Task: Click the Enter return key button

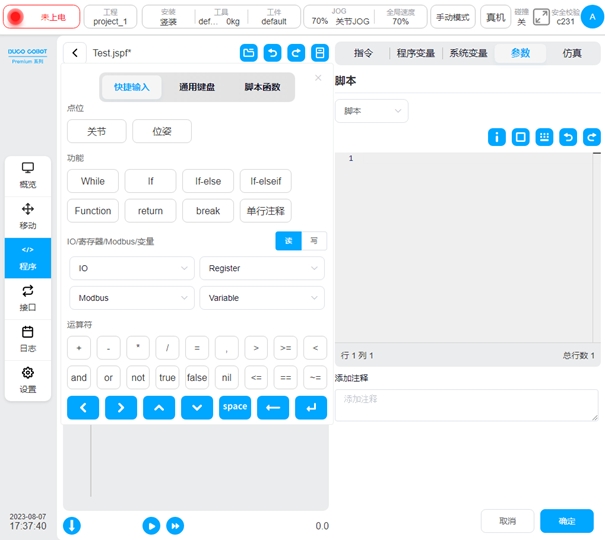Action: tap(312, 407)
